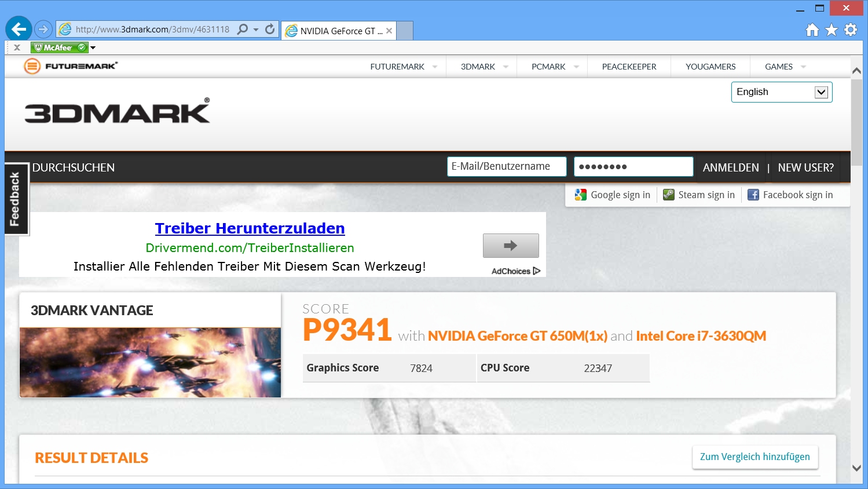Open the browser Home icon
Image resolution: width=868 pixels, height=489 pixels.
(x=812, y=30)
